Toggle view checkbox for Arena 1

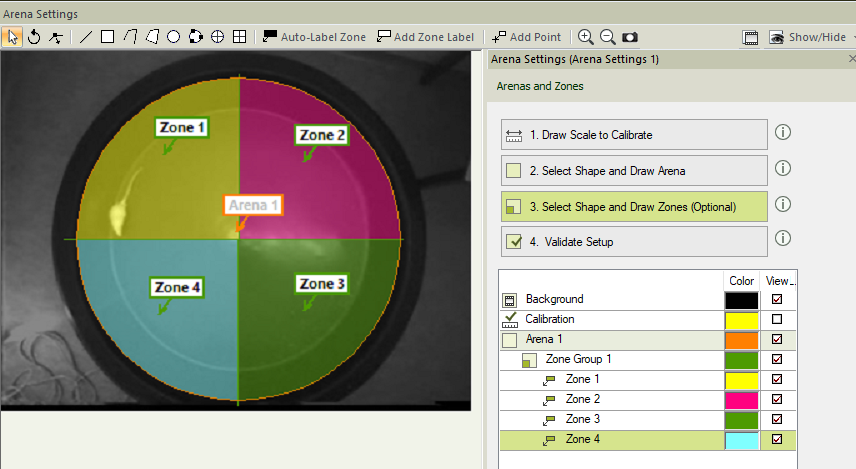point(777,339)
